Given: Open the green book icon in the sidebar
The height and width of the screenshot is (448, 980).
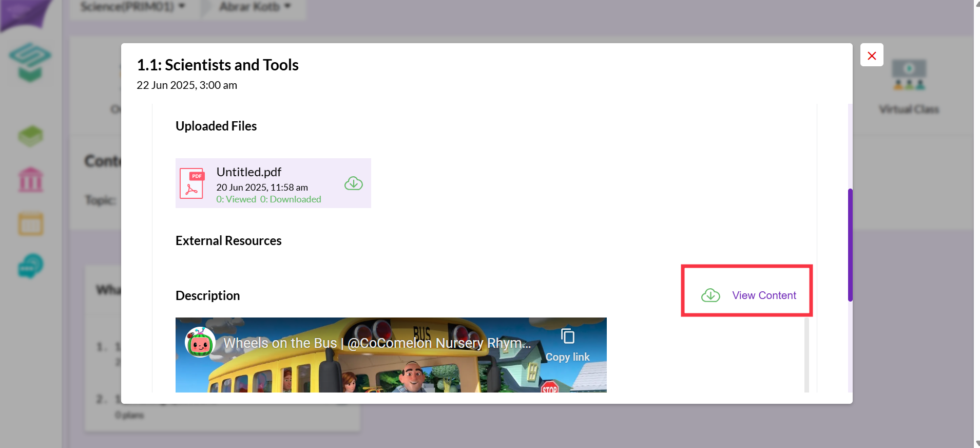Looking at the screenshot, I should (x=30, y=136).
